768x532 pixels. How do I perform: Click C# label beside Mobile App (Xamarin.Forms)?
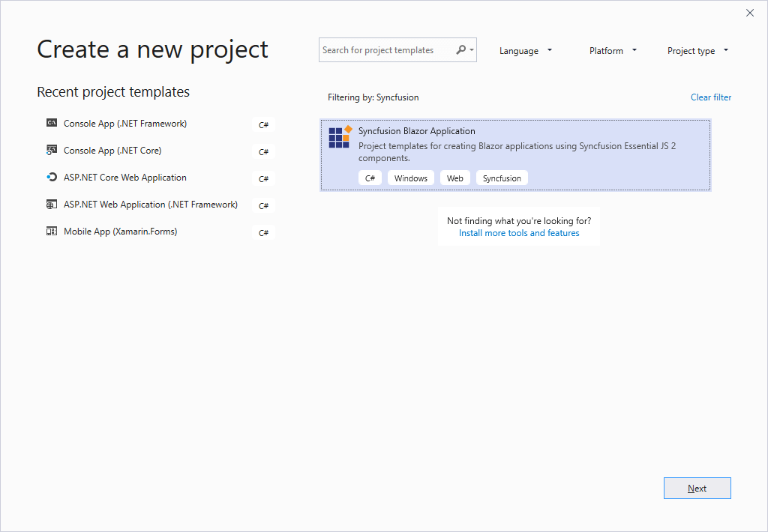click(x=263, y=232)
